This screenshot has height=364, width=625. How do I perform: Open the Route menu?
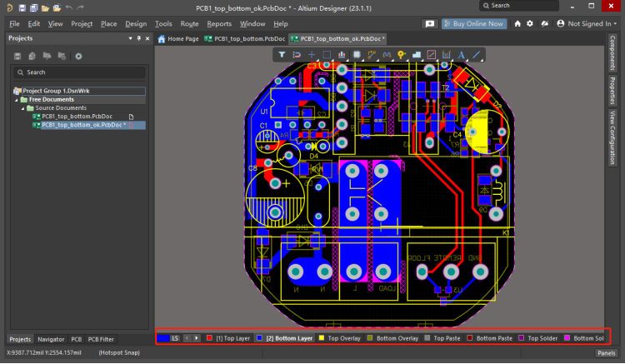pyautogui.click(x=189, y=24)
